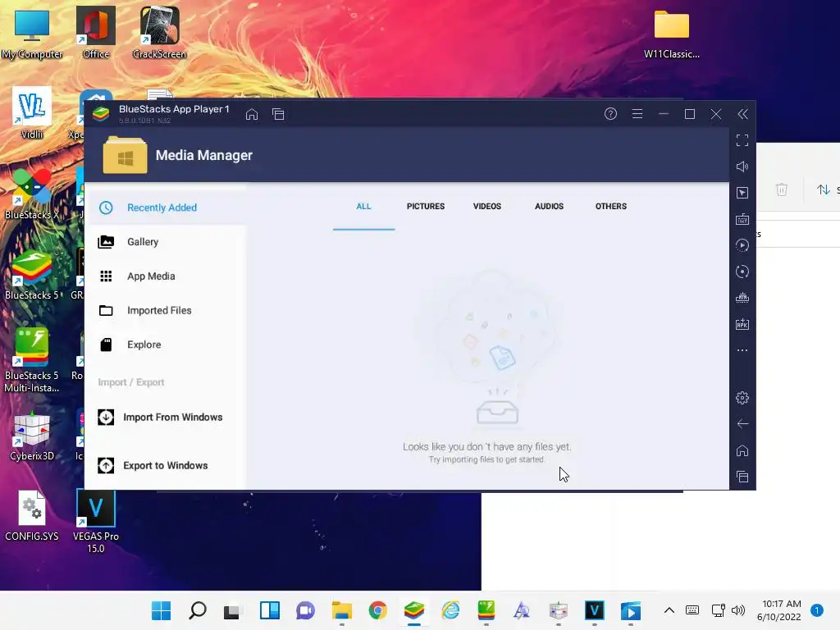
Task: Click Export to Windows
Action: pos(166,466)
